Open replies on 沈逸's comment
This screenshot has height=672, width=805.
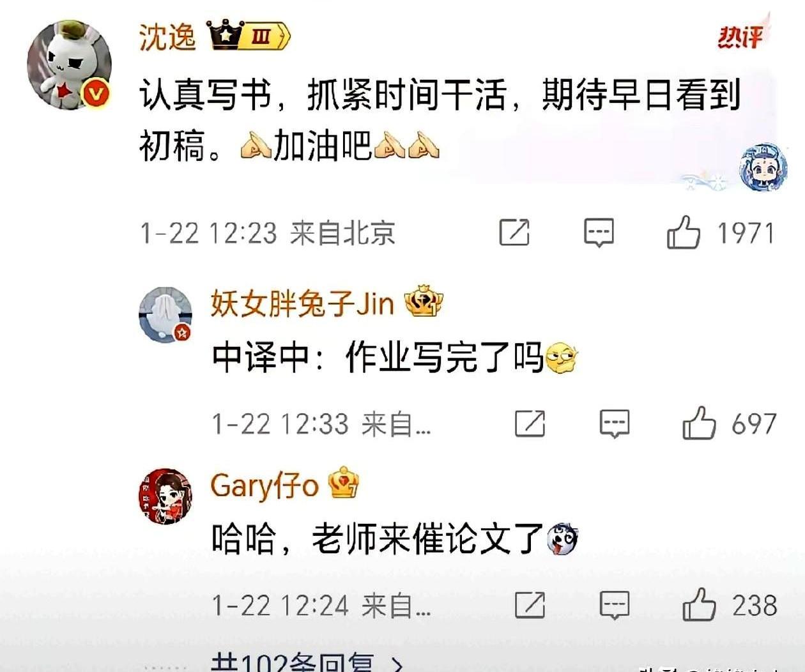pos(599,233)
